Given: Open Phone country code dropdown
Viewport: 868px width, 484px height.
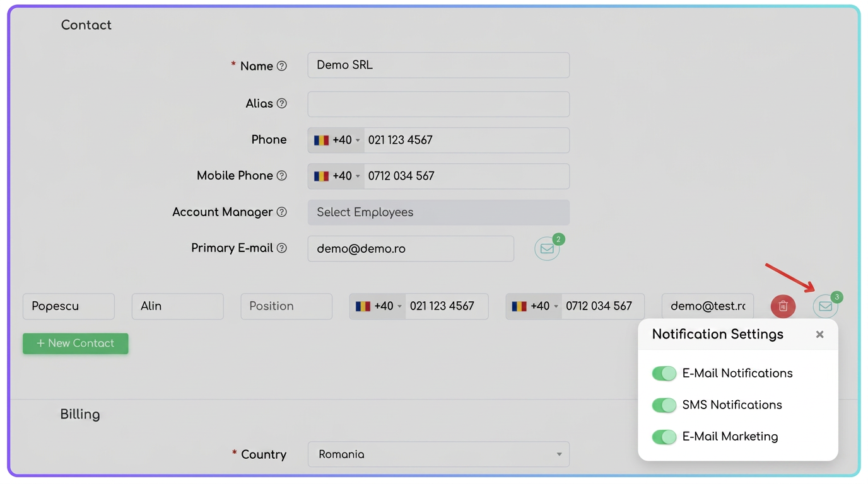Looking at the screenshot, I should point(336,140).
